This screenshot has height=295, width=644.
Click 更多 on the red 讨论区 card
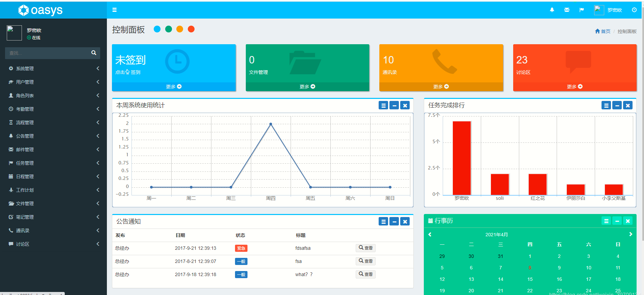[x=575, y=87]
